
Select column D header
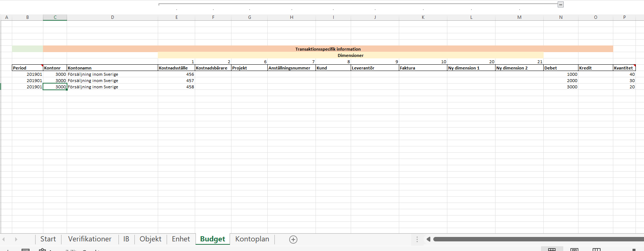coord(112,17)
